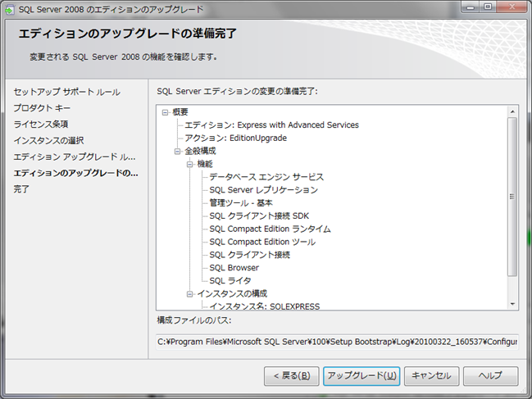The height and width of the screenshot is (399, 532).
Task: Collapse the インスタンスの構成 tree node
Action: click(x=190, y=294)
